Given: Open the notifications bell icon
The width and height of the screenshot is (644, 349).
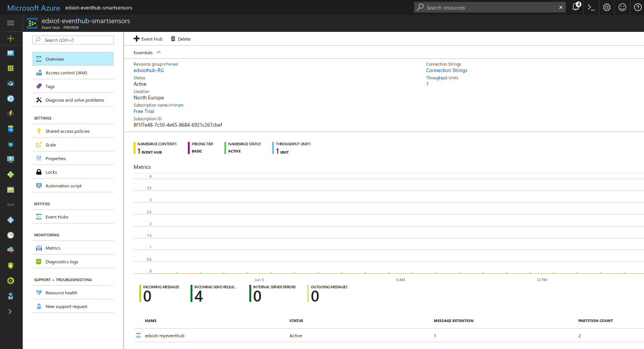Looking at the screenshot, I should (x=576, y=7).
